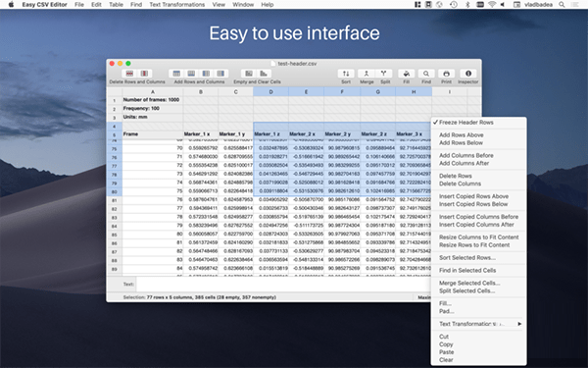Viewport: 588px width, 368px height.
Task: Click the Add Columns Before toolbar icon
Action: (206, 74)
